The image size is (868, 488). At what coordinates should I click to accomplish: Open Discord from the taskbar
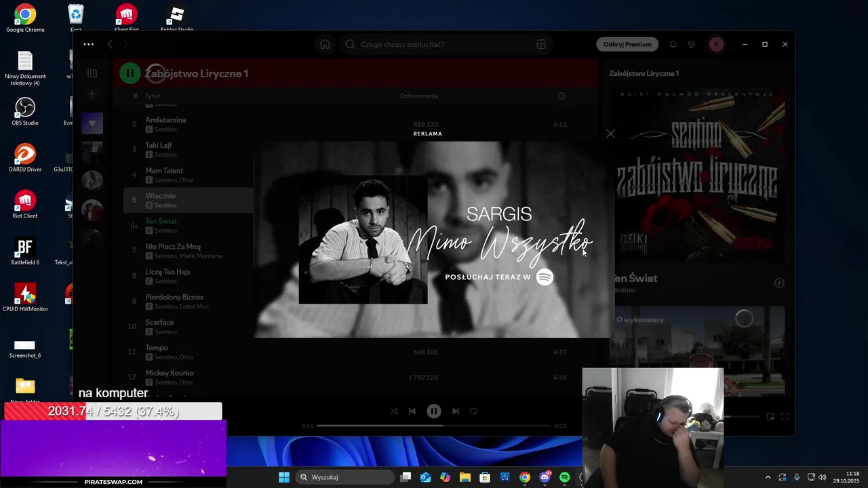545,477
